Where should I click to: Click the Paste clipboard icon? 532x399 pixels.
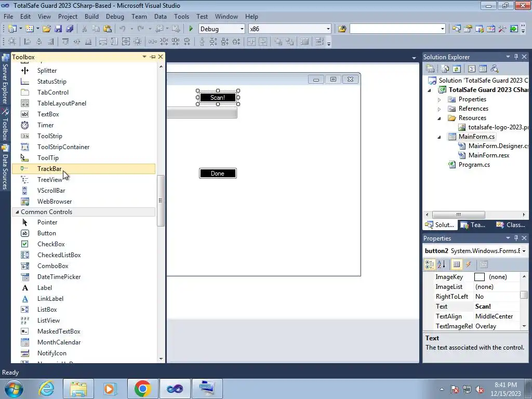pos(108,29)
